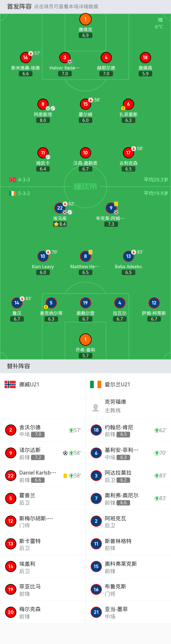Tap 霍尔姆 number 15 midfielder icon
This screenshot has width=171, height=644.
pyautogui.click(x=85, y=104)
